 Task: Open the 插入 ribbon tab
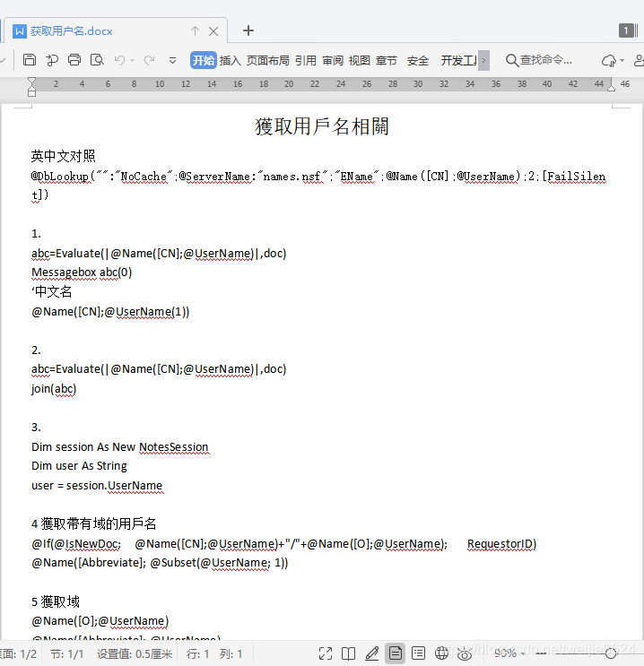tap(230, 60)
